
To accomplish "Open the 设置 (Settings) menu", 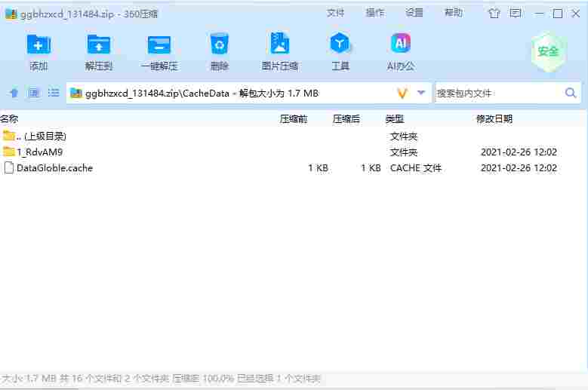I will tap(414, 13).
